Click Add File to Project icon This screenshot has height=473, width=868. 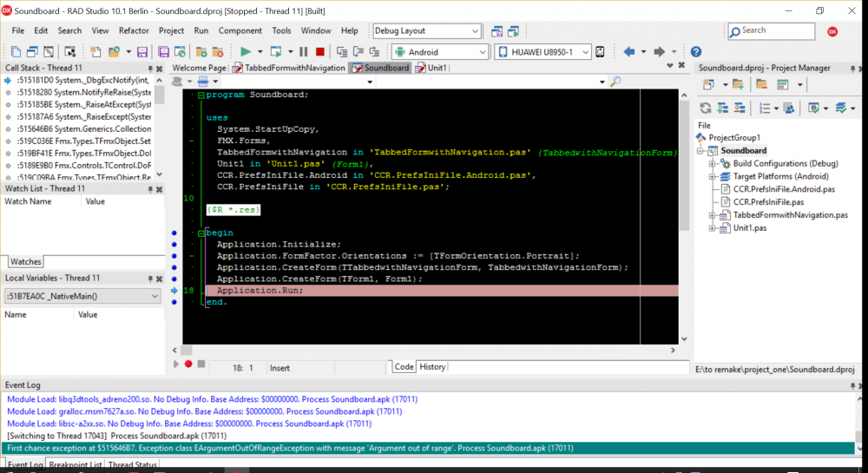tap(201, 52)
